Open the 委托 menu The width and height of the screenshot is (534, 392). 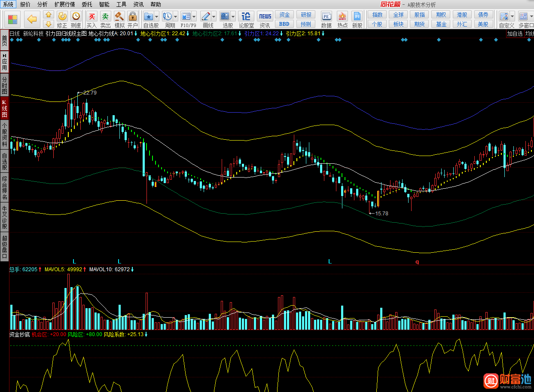click(87, 4)
